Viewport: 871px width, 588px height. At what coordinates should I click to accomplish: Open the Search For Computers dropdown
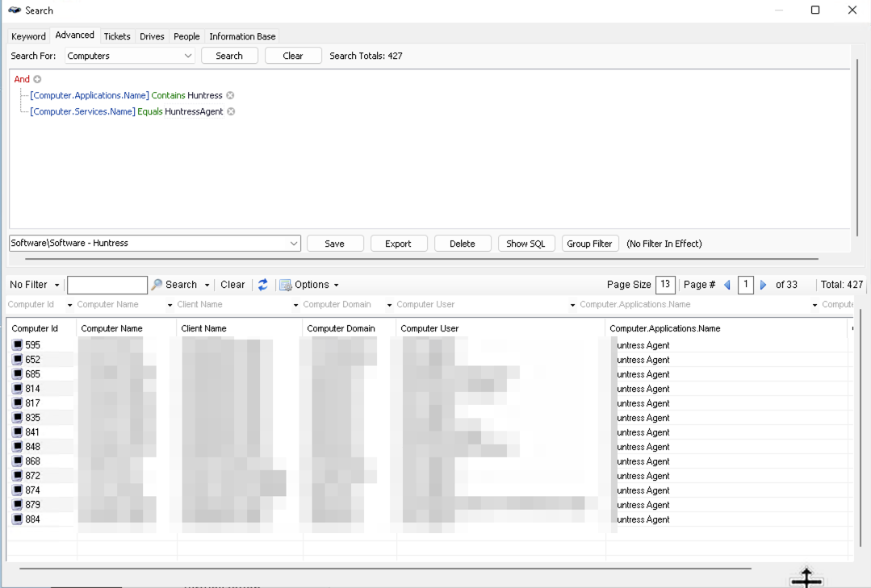[x=188, y=56]
